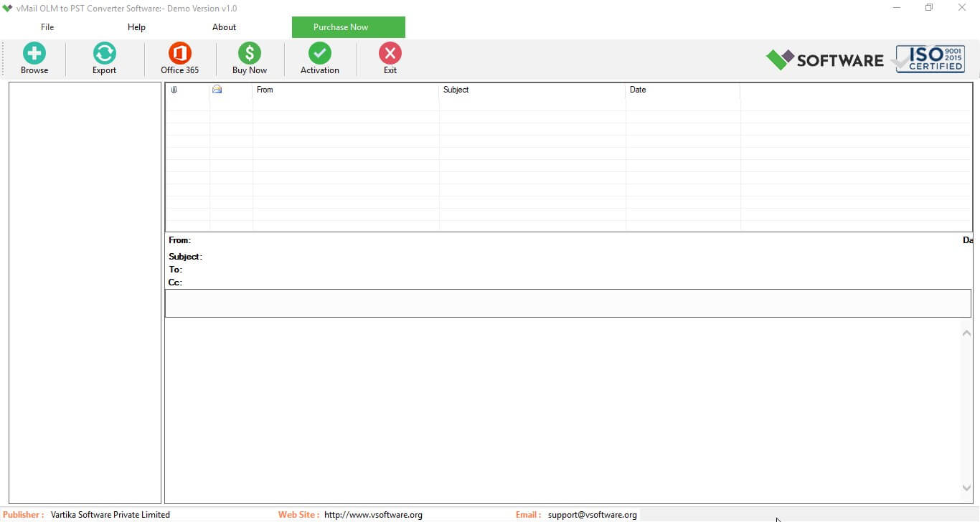Viewport: 980px width, 522px height.
Task: Open the About menu
Action: [224, 27]
